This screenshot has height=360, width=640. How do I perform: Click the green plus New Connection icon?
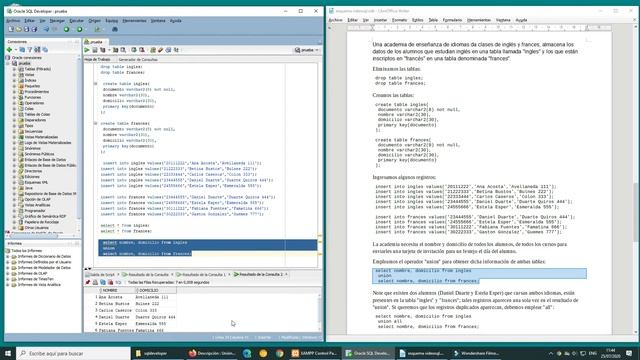[9, 50]
